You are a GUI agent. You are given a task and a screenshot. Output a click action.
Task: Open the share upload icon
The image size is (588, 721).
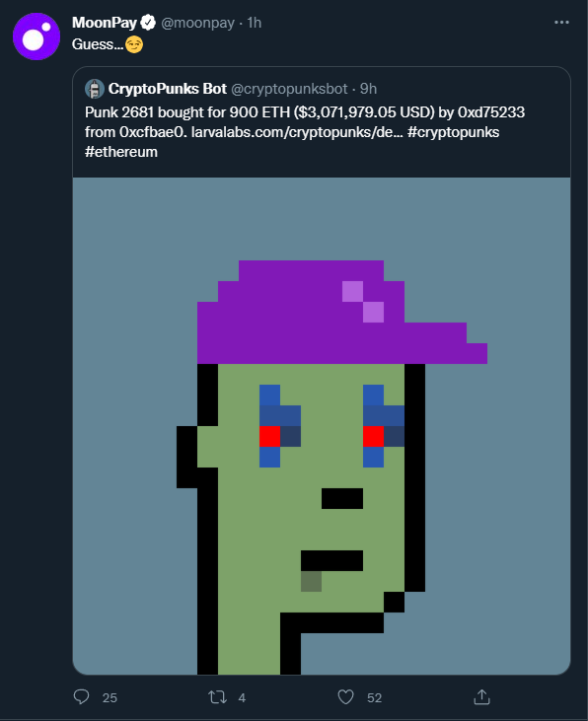[x=481, y=696]
